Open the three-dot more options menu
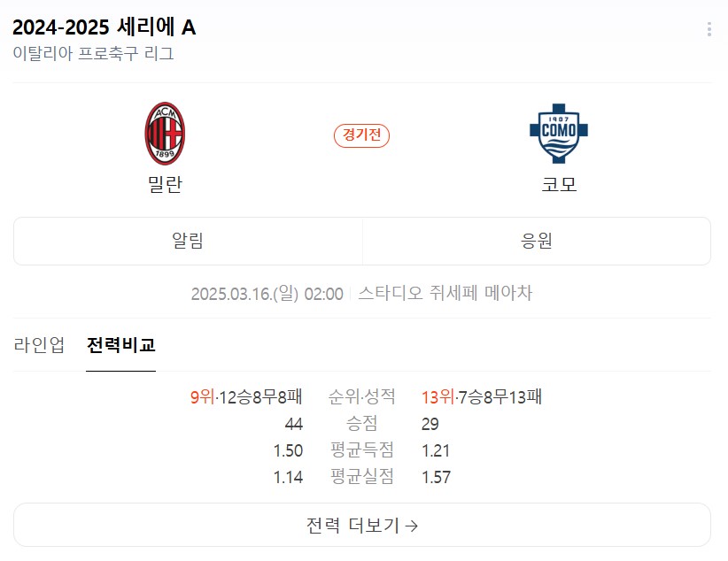The image size is (728, 561). pyautogui.click(x=709, y=29)
